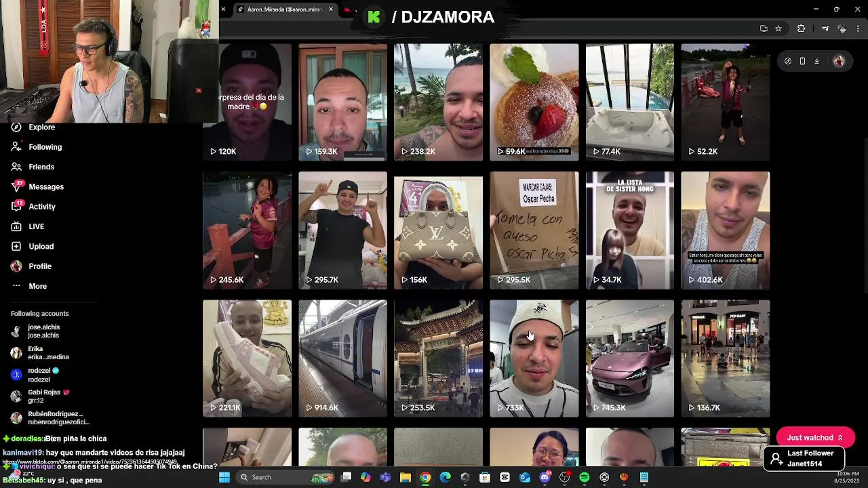
Task: Open taskbar clock showing 10:06 PM
Action: pyautogui.click(x=848, y=477)
